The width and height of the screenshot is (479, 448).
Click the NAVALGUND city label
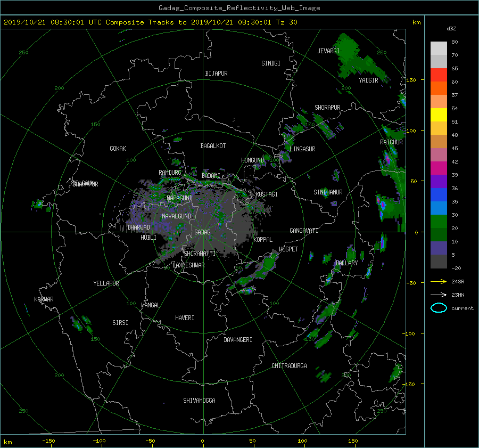pyautogui.click(x=176, y=216)
